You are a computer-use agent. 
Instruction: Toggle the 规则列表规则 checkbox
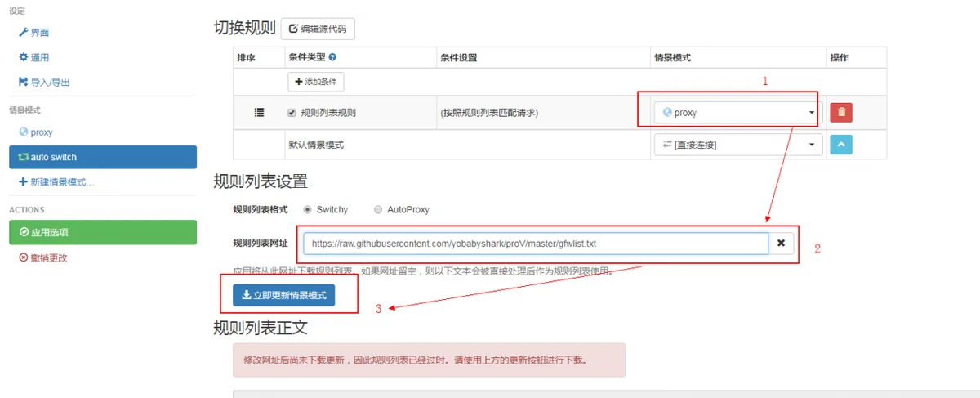coord(292,113)
